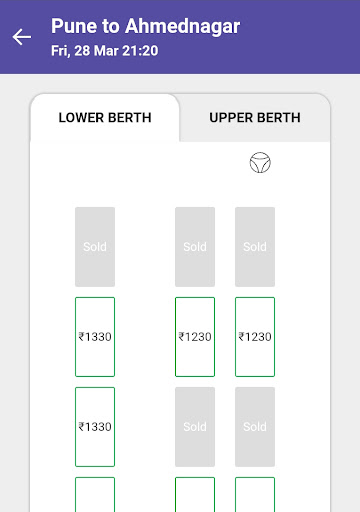The height and width of the screenshot is (512, 360).
Task: Tap the back arrow icon
Action: click(22, 37)
